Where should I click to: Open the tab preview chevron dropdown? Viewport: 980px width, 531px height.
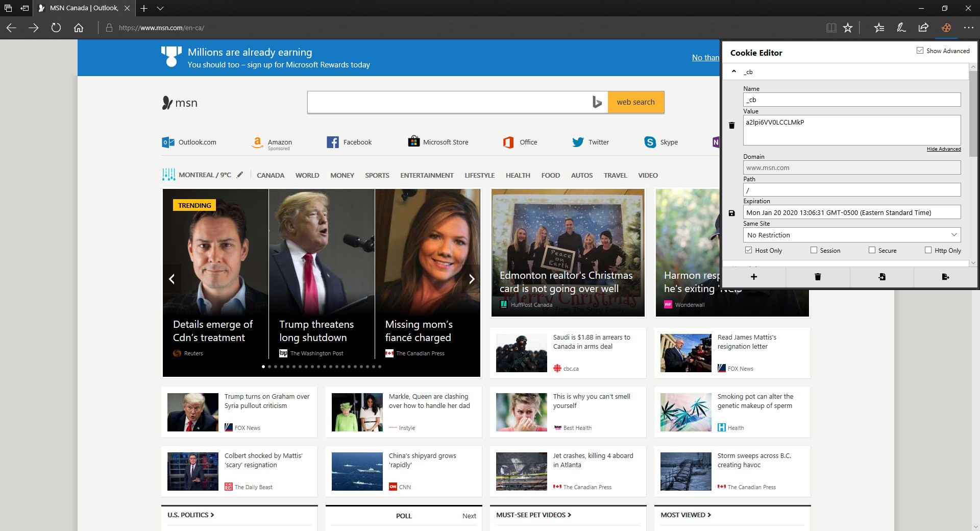[x=160, y=8]
